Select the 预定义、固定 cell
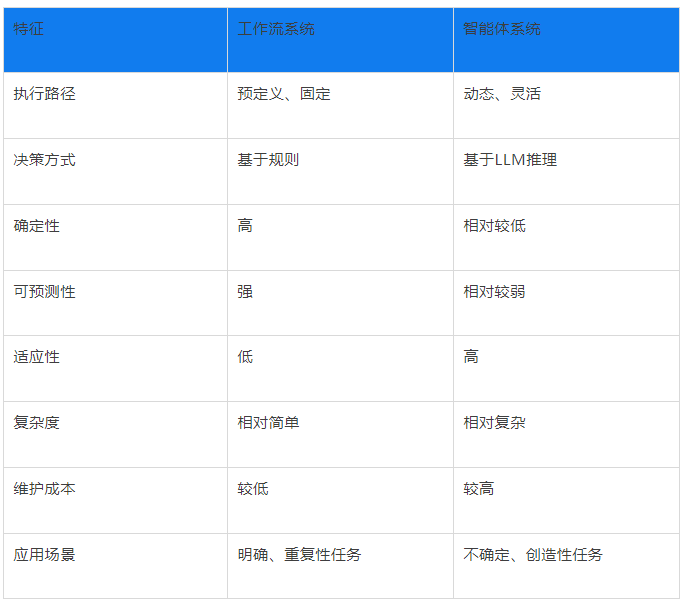 pyautogui.click(x=340, y=105)
